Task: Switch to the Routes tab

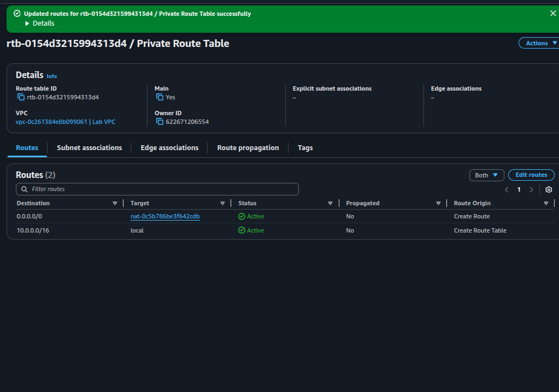Action: tap(27, 148)
